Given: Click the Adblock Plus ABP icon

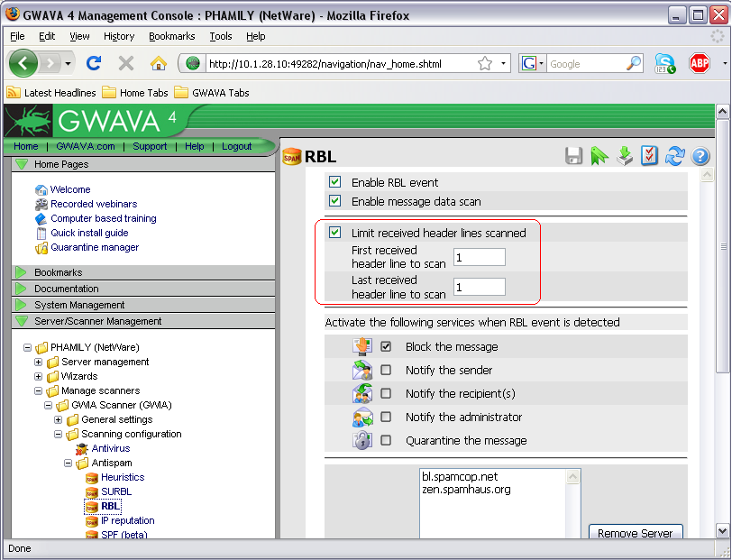Looking at the screenshot, I should click(x=700, y=63).
